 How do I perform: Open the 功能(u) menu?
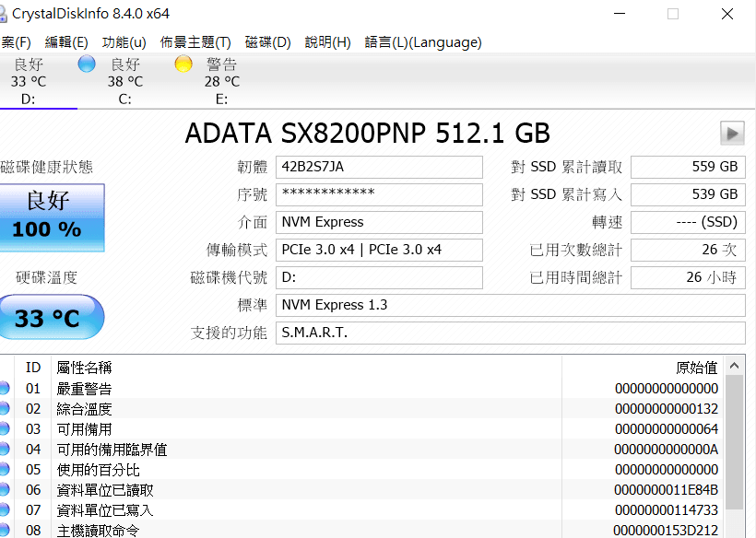click(x=124, y=42)
